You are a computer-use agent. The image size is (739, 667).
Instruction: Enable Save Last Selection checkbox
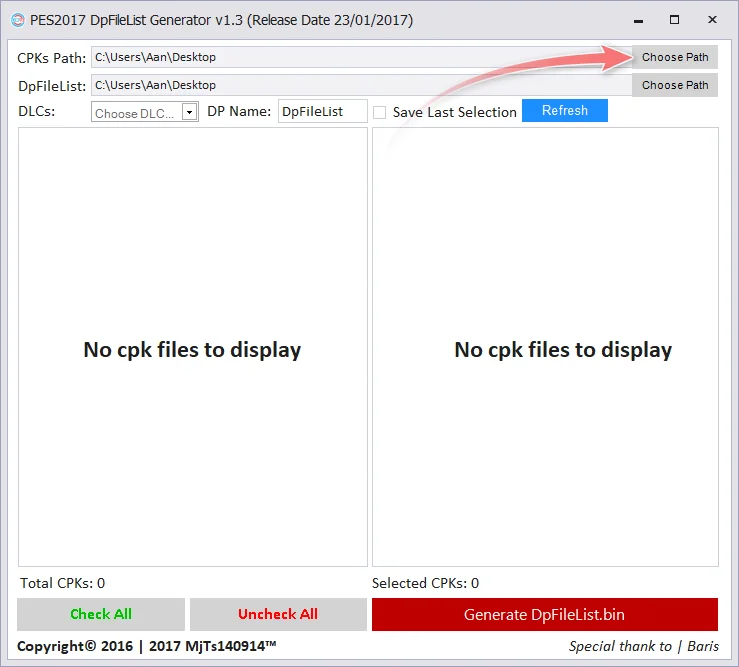click(x=379, y=112)
